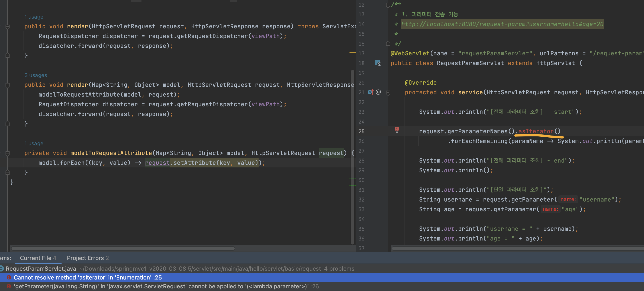Click the @WebServlet annotation on line 17

click(410, 53)
